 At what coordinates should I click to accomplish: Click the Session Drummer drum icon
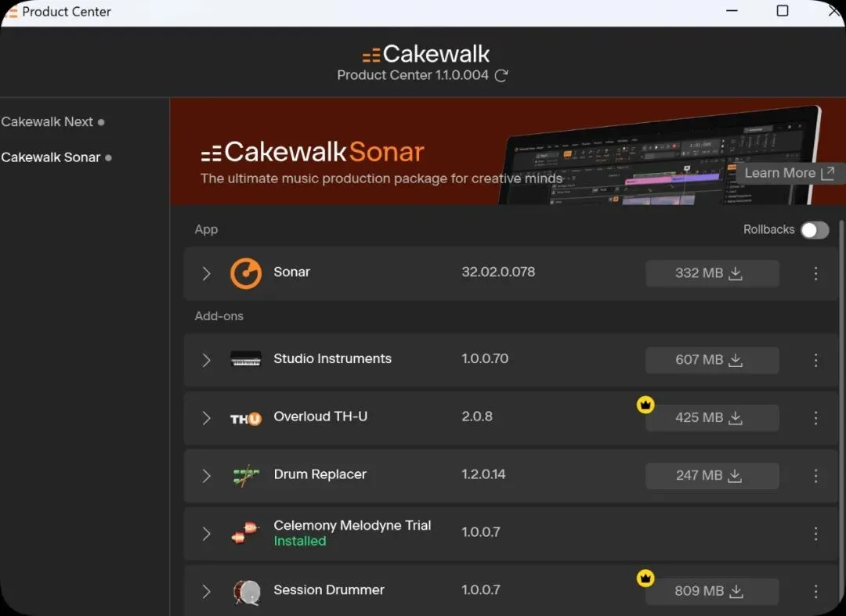(247, 591)
